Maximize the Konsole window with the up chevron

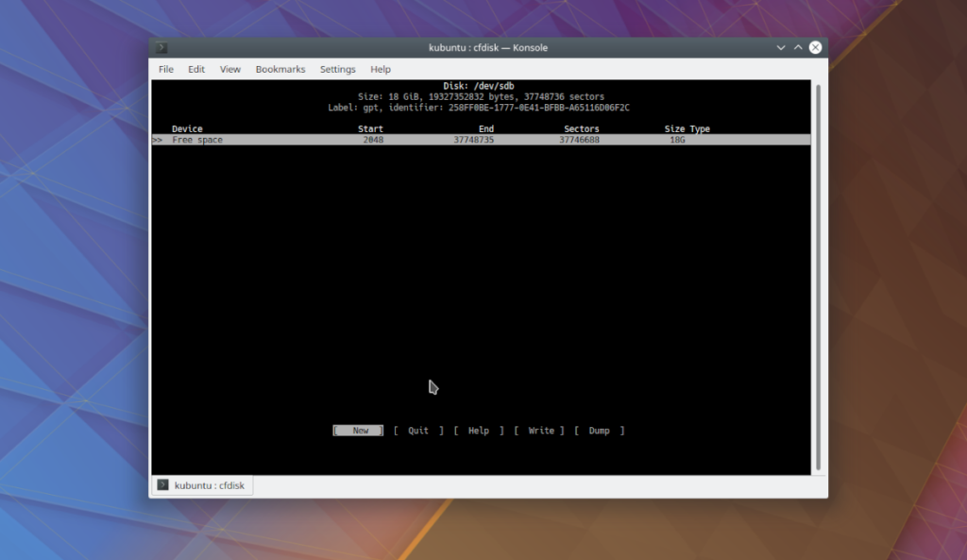pyautogui.click(x=798, y=47)
